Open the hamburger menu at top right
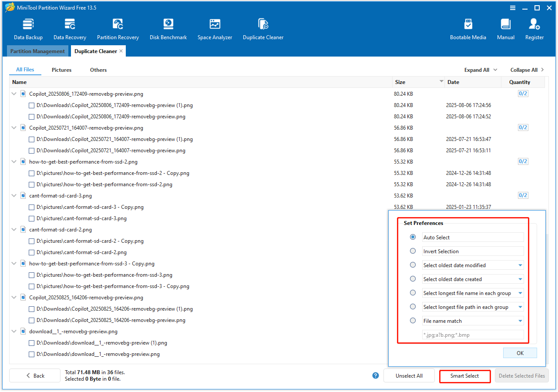Screen dimensions: 558x392 pos(513,7)
